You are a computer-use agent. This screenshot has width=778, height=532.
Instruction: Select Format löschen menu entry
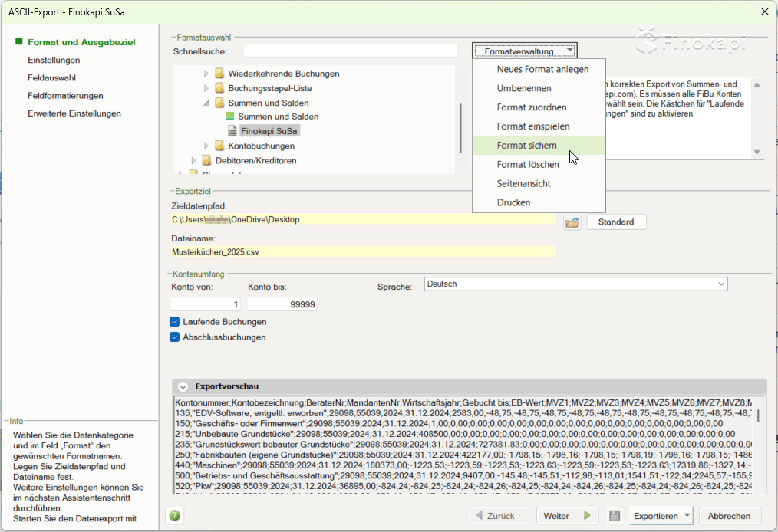(x=539, y=165)
